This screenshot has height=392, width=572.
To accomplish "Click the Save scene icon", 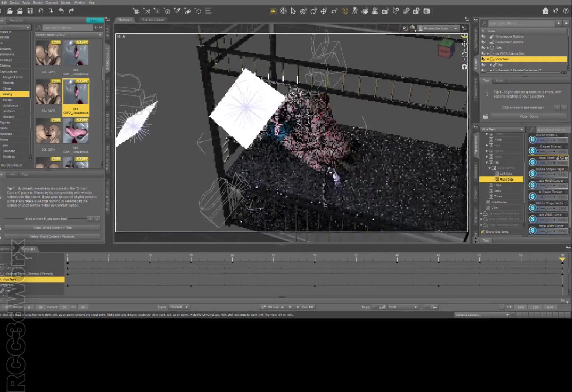I will [x=30, y=11].
